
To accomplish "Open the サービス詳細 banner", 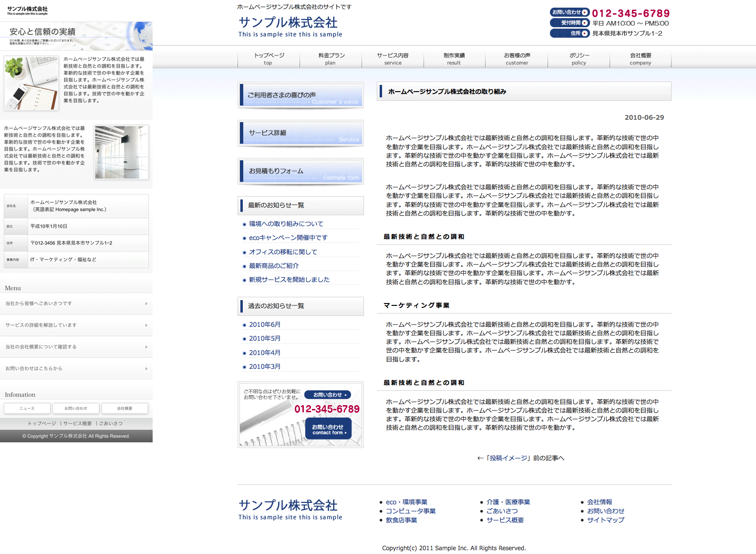I will click(301, 133).
